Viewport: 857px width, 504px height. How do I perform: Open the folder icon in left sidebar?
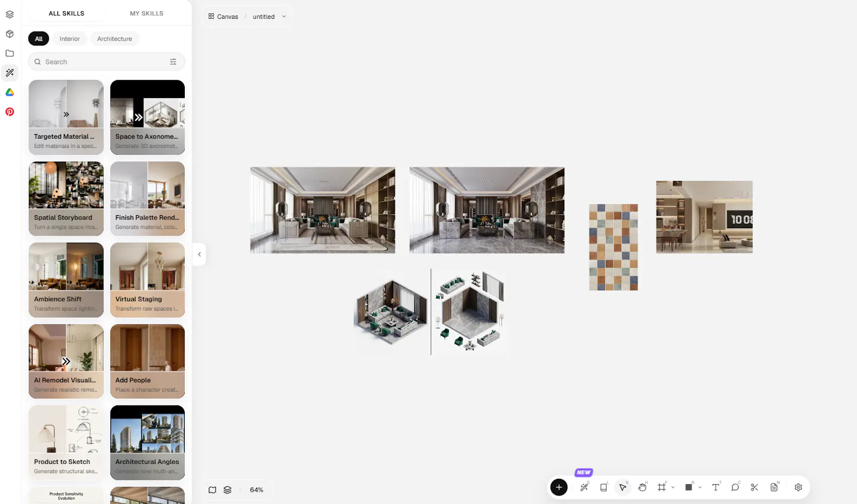click(10, 53)
